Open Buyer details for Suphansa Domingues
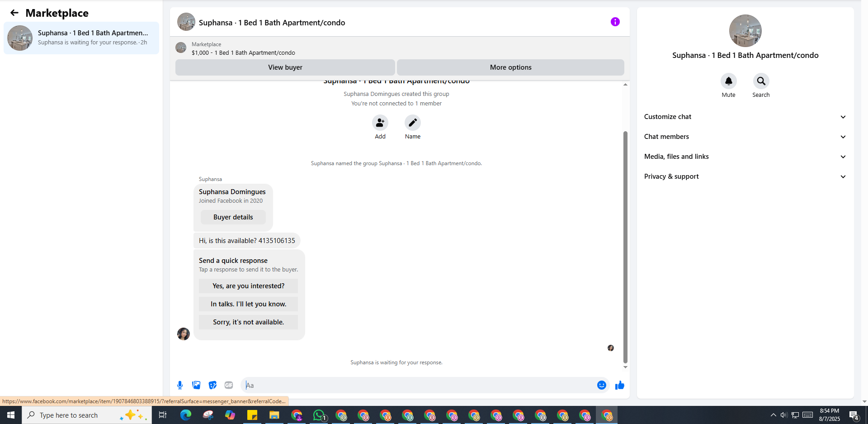This screenshot has width=868, height=424. point(233,217)
